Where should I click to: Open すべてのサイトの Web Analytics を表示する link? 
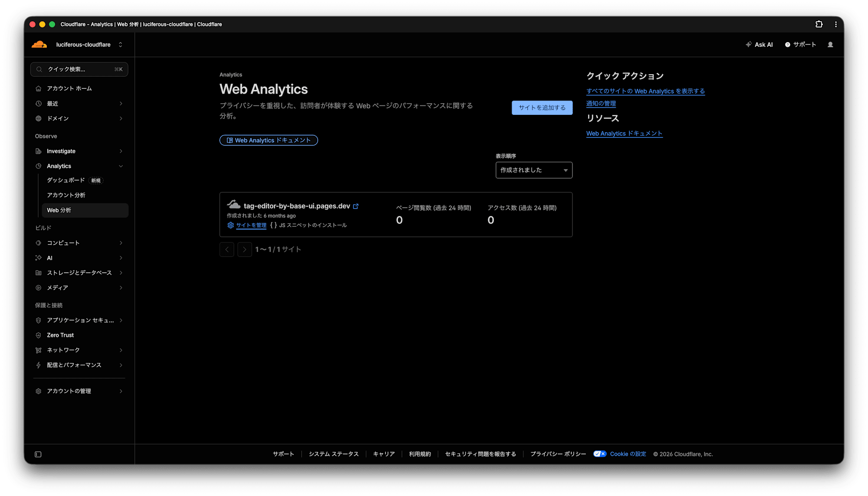pos(645,91)
